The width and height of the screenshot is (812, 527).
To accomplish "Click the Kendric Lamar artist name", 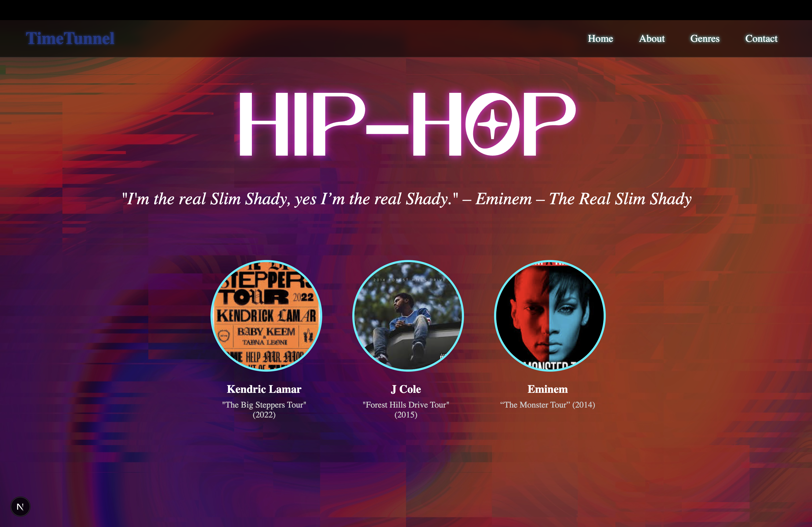I will tap(264, 389).
